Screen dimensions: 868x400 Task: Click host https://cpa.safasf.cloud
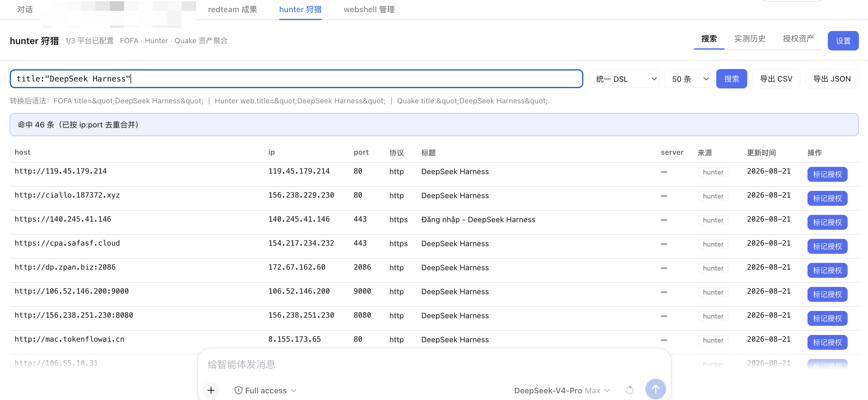pyautogui.click(x=67, y=243)
